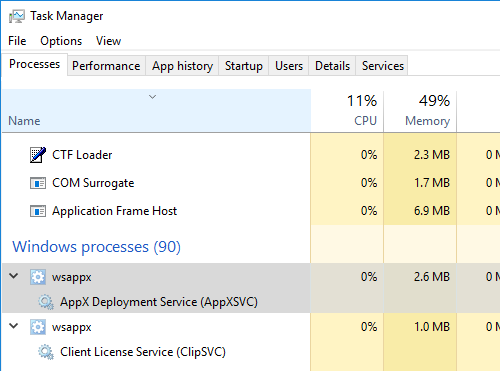
Task: Click the second wsappx gear icon
Action: (x=38, y=327)
